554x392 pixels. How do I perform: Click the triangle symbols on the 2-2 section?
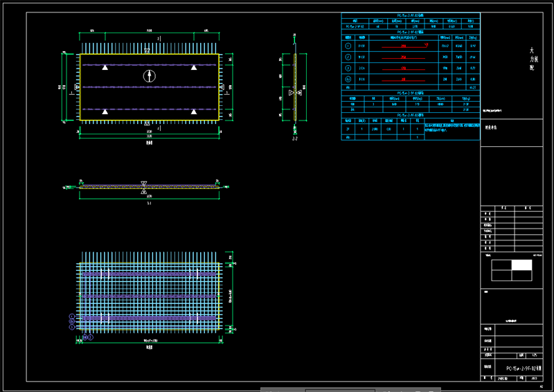coord(295,93)
